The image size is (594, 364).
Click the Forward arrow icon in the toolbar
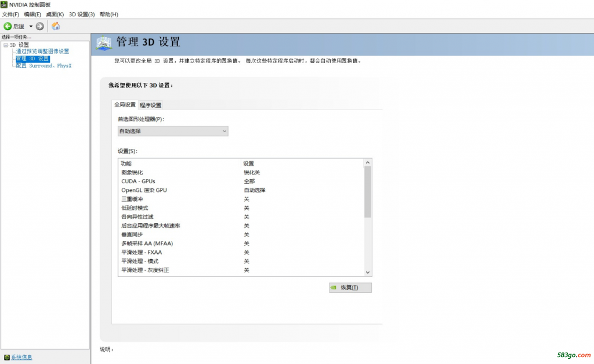pos(40,26)
